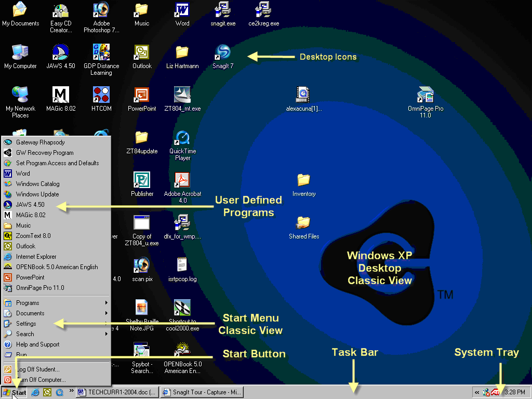This screenshot has width=532, height=399.
Task: Launch Spybot Search desktop shortcut
Action: coord(142,358)
